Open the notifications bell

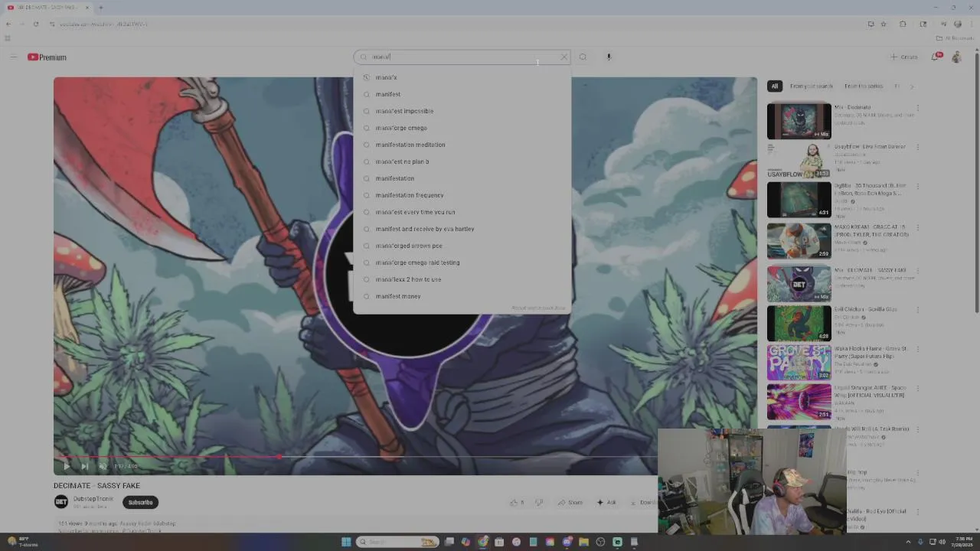[936, 57]
